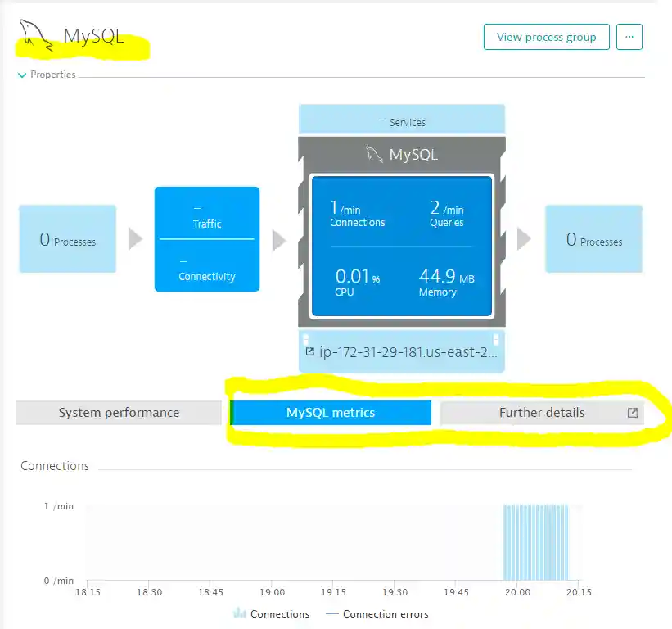Select the MySQL metrics tab
672x629 pixels.
tap(331, 413)
